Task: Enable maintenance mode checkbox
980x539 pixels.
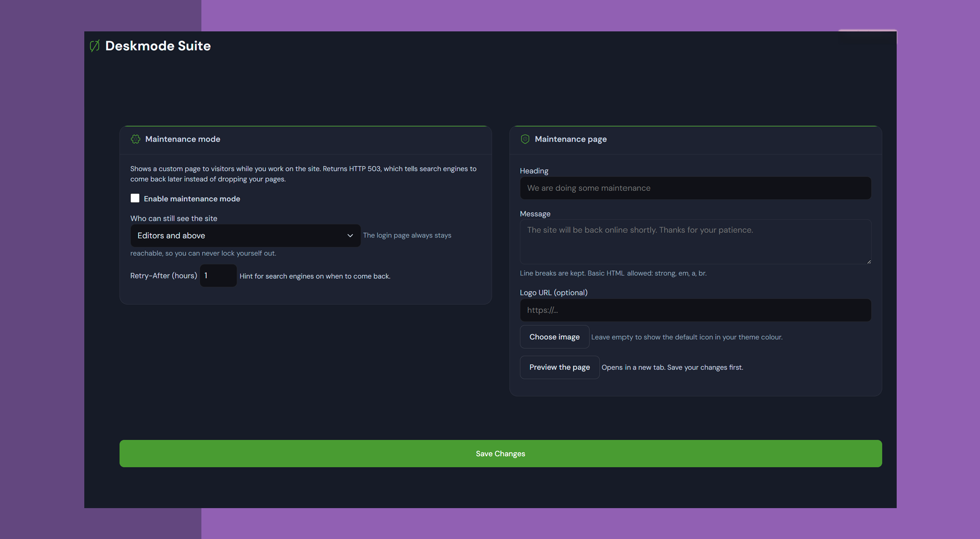Action: [x=135, y=198]
